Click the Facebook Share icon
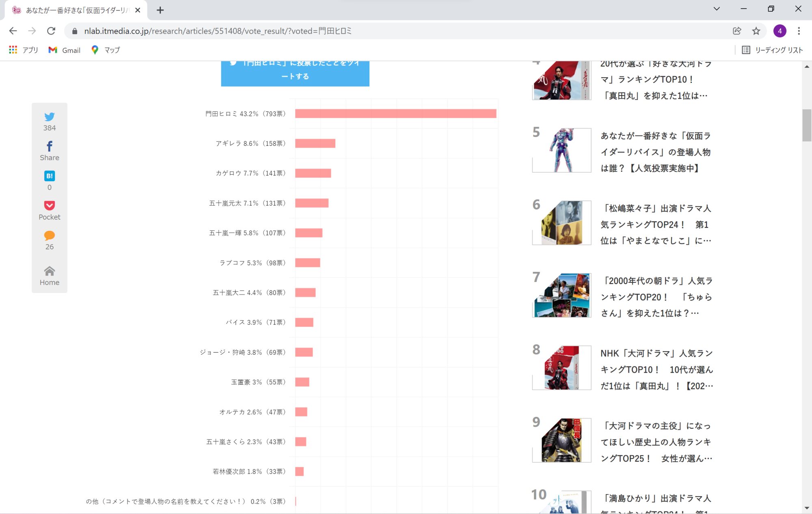The height and width of the screenshot is (514, 812). [50, 146]
